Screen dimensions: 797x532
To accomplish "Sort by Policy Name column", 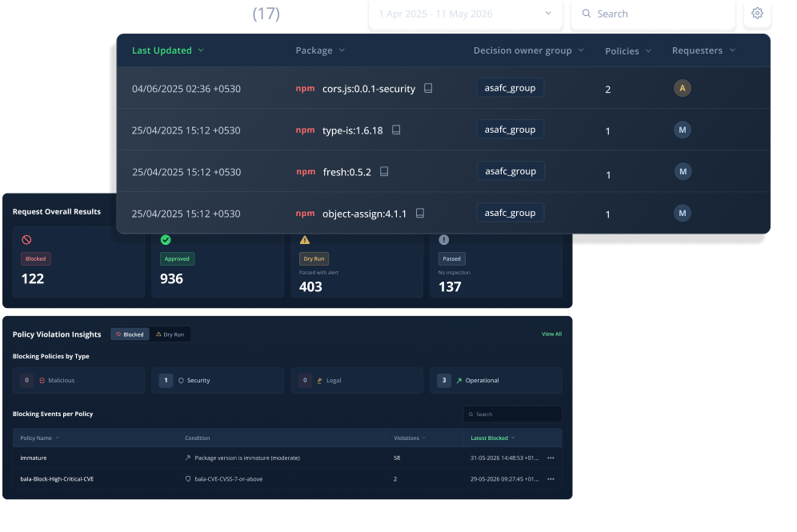I will coord(40,438).
